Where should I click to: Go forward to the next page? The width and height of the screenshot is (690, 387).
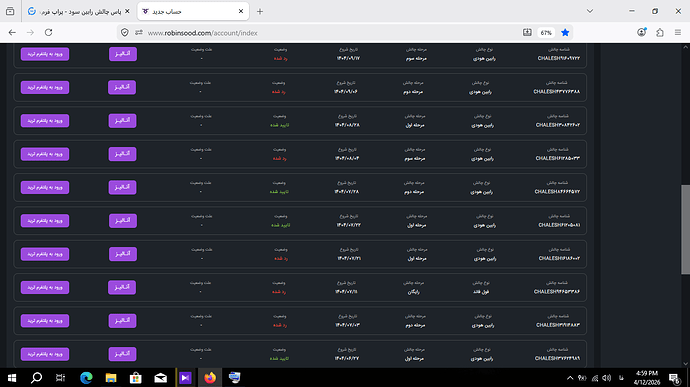point(30,33)
